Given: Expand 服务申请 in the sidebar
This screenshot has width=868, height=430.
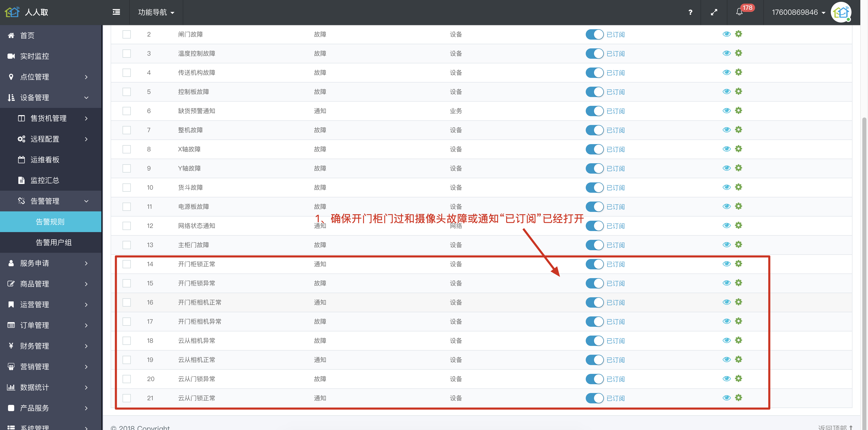Looking at the screenshot, I should coord(51,263).
